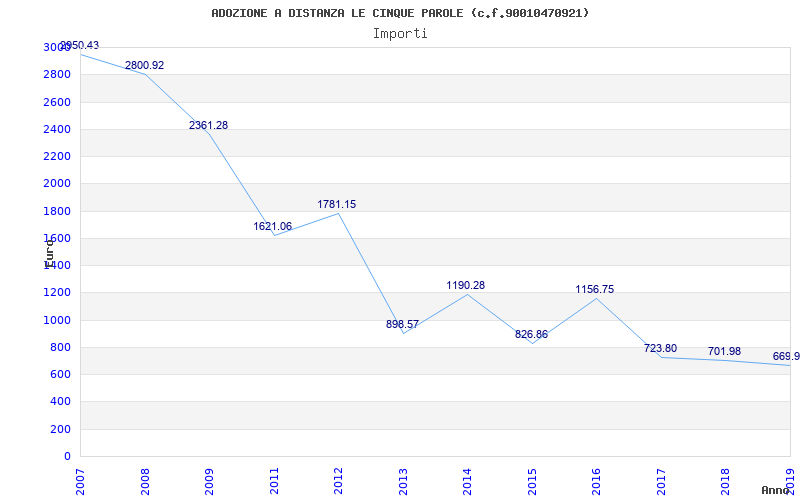Click the 2007 data label 2950.43

(x=79, y=45)
